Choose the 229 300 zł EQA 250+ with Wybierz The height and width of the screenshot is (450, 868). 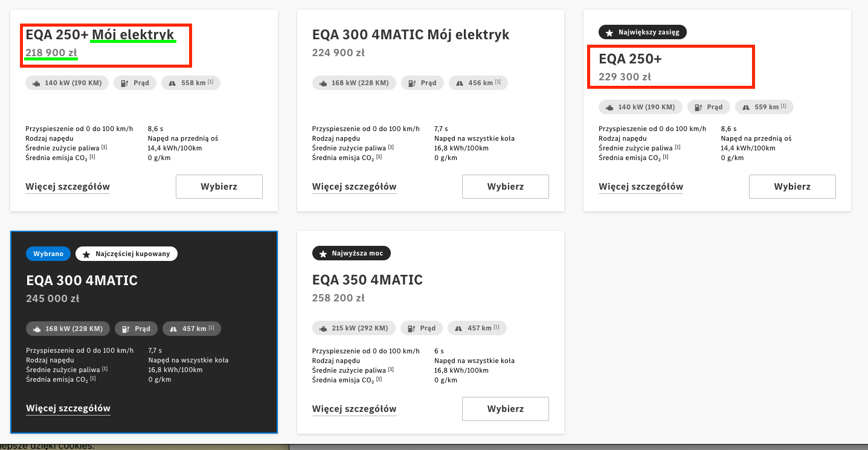[792, 187]
